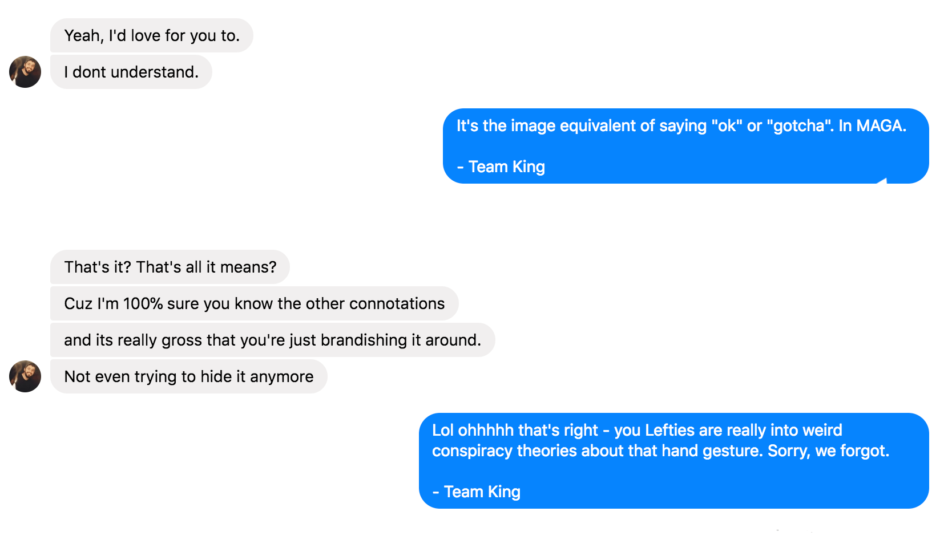Screen dimensions: 952x560
Task: Click "- Team King" signature in last blue message
Action: [477, 492]
